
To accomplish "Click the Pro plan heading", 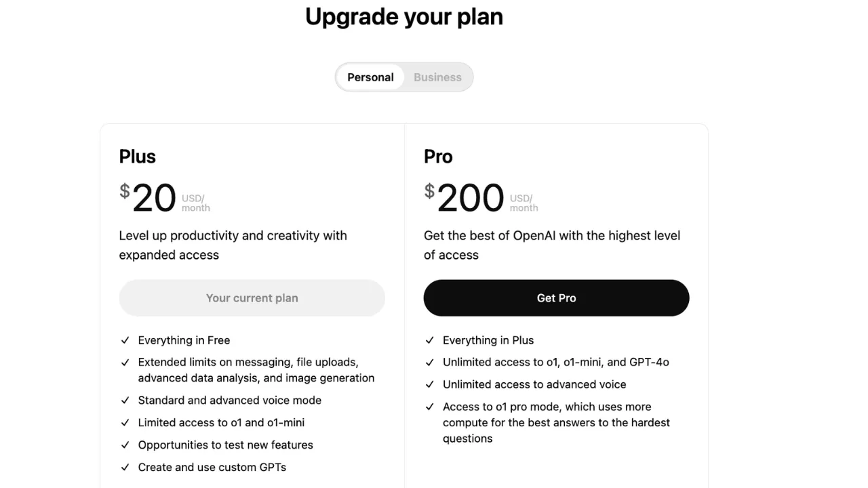I will coord(437,156).
